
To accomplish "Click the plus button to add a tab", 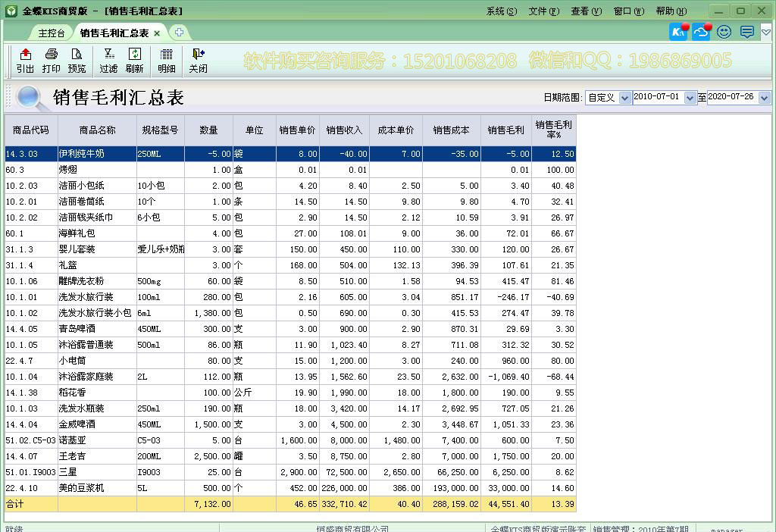I will tap(177, 33).
